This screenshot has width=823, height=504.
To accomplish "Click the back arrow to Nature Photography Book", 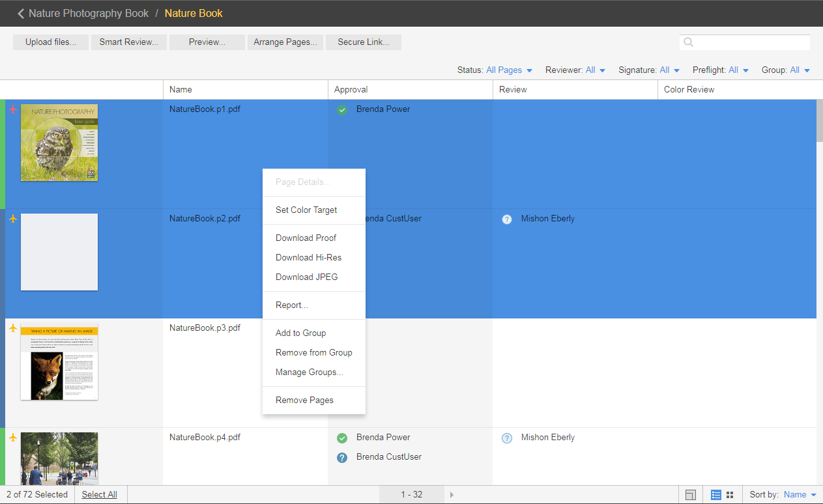I will tap(21, 14).
